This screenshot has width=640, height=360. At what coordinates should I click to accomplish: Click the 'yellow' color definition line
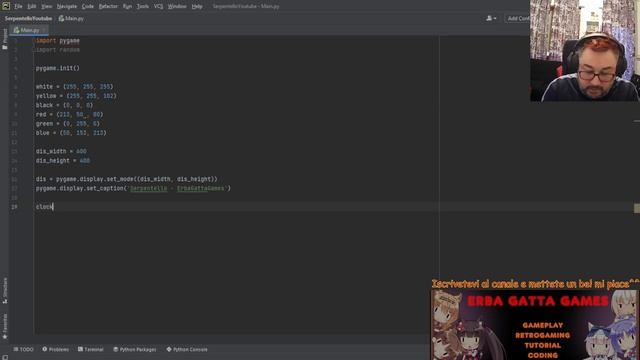click(x=76, y=96)
